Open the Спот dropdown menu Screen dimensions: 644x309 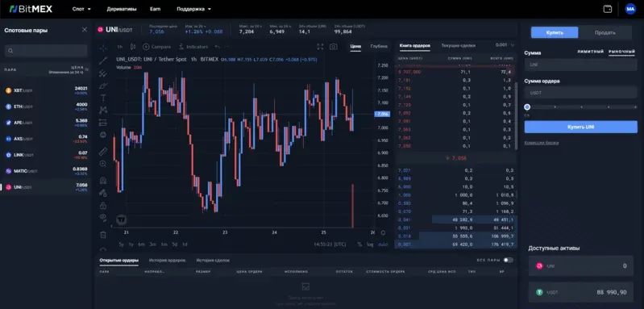pos(81,9)
